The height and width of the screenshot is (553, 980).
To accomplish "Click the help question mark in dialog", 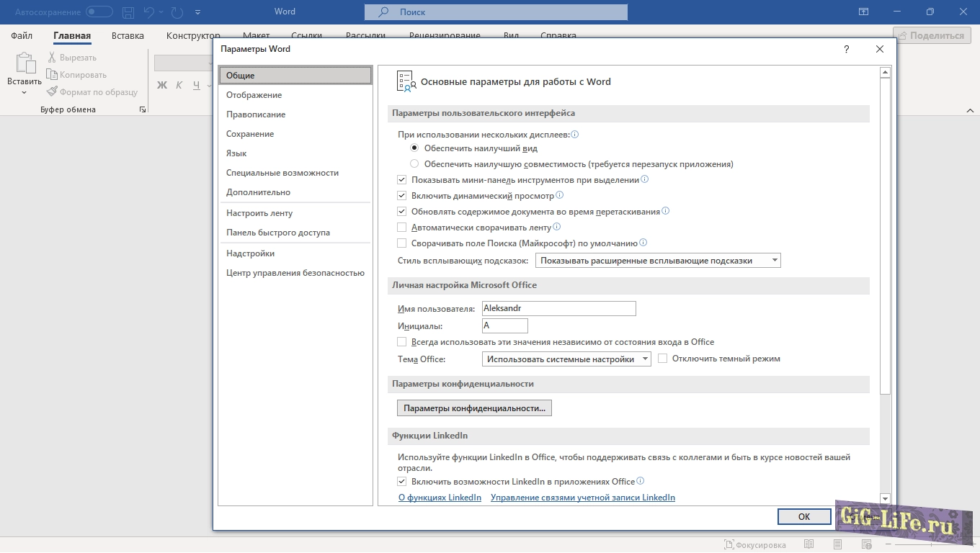I will (846, 50).
